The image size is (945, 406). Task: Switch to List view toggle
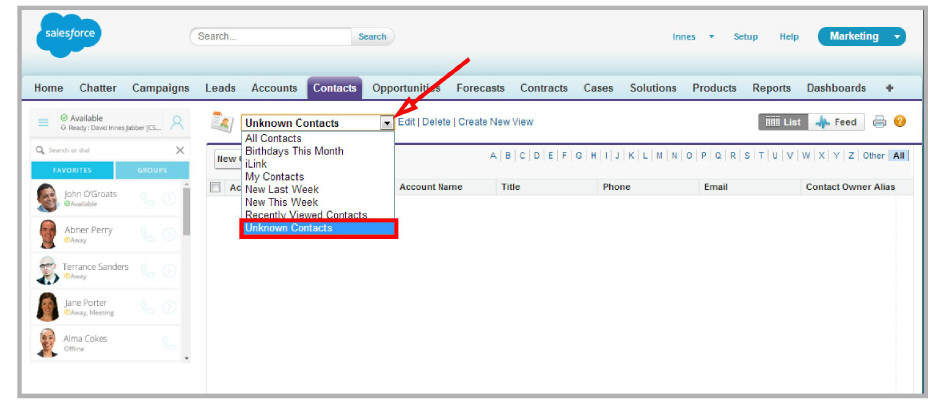pyautogui.click(x=783, y=122)
